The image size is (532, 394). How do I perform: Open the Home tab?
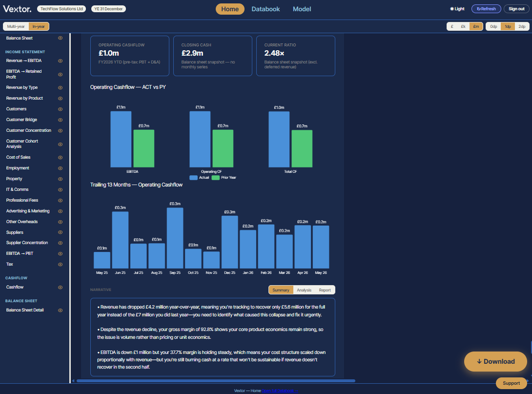click(x=230, y=9)
